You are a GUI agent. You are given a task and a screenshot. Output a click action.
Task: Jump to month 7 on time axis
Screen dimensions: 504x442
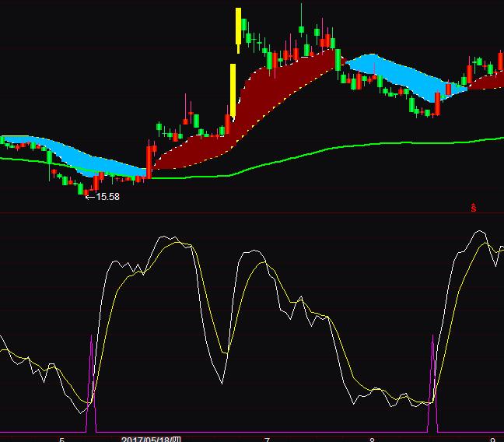267,439
